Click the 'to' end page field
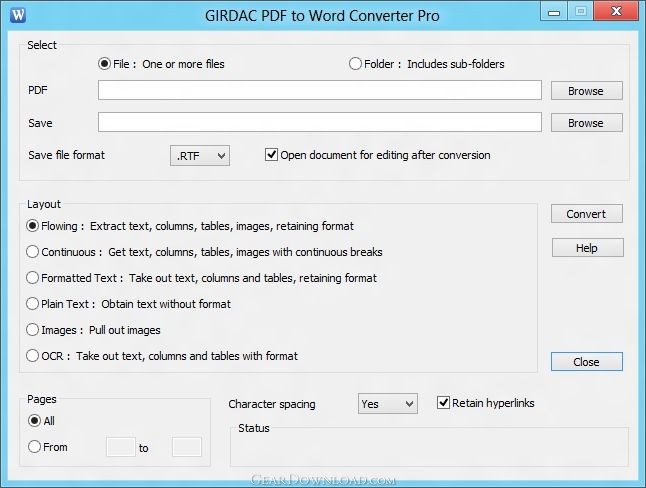This screenshot has height=488, width=646. point(187,447)
